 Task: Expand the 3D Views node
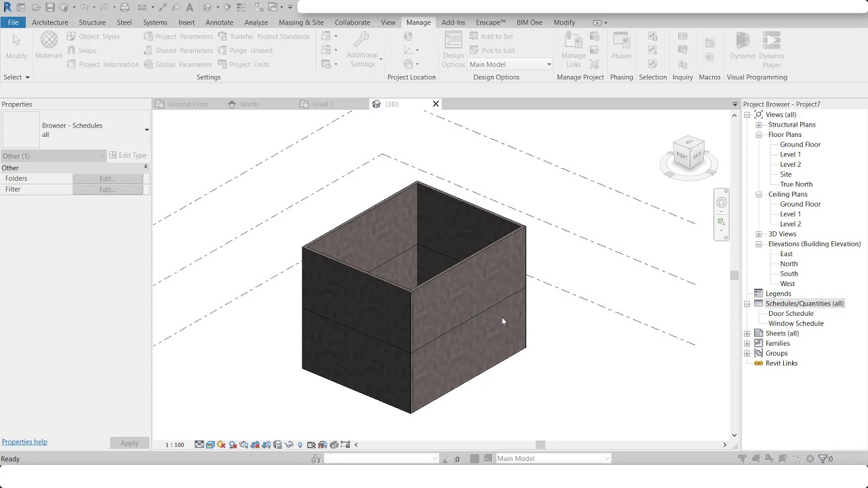coord(759,234)
